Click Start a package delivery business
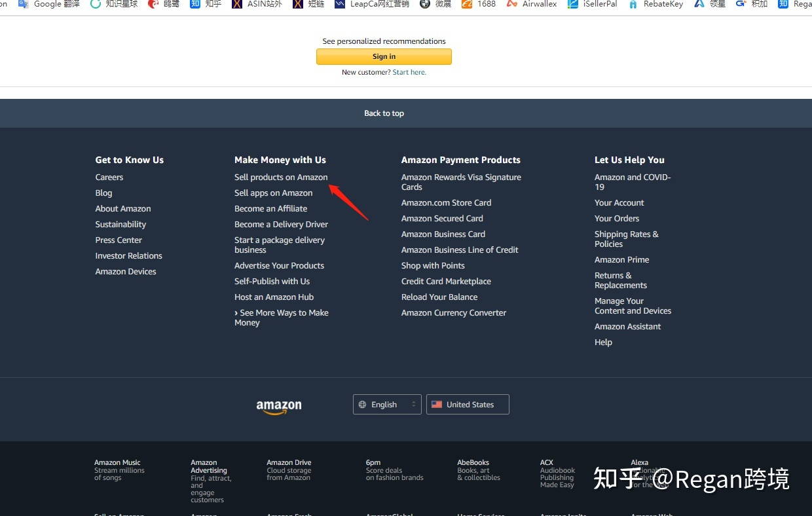 [280, 245]
